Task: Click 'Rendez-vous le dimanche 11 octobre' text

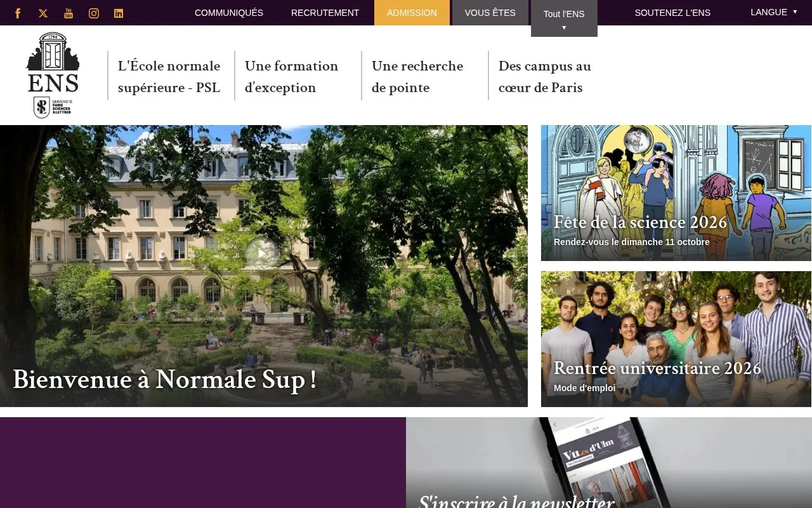Action: pos(632,242)
